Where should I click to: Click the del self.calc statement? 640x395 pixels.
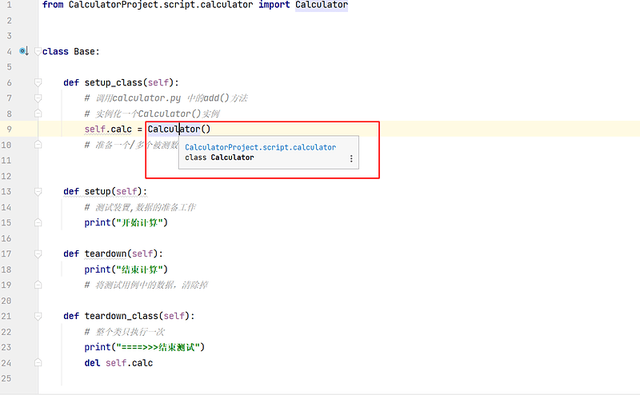tap(118, 363)
